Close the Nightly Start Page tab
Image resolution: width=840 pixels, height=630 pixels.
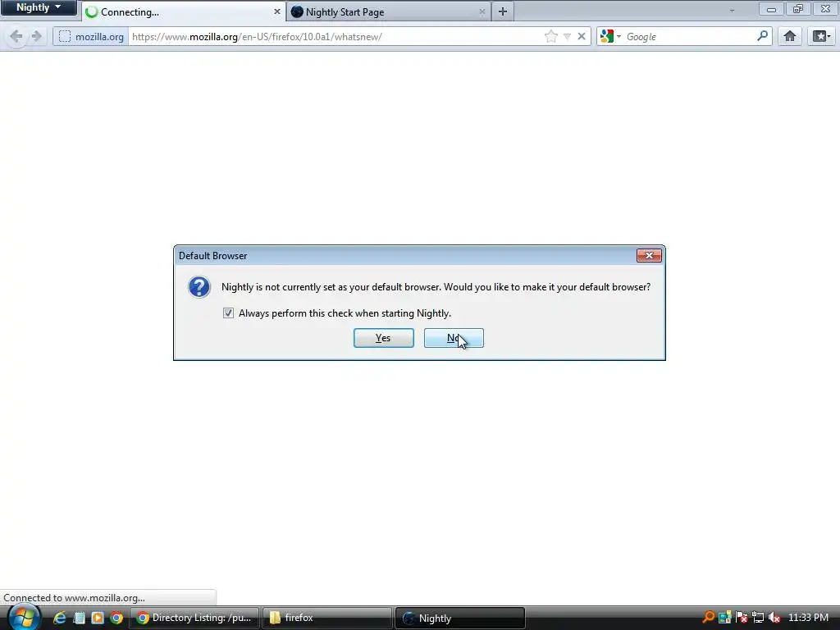482,11
